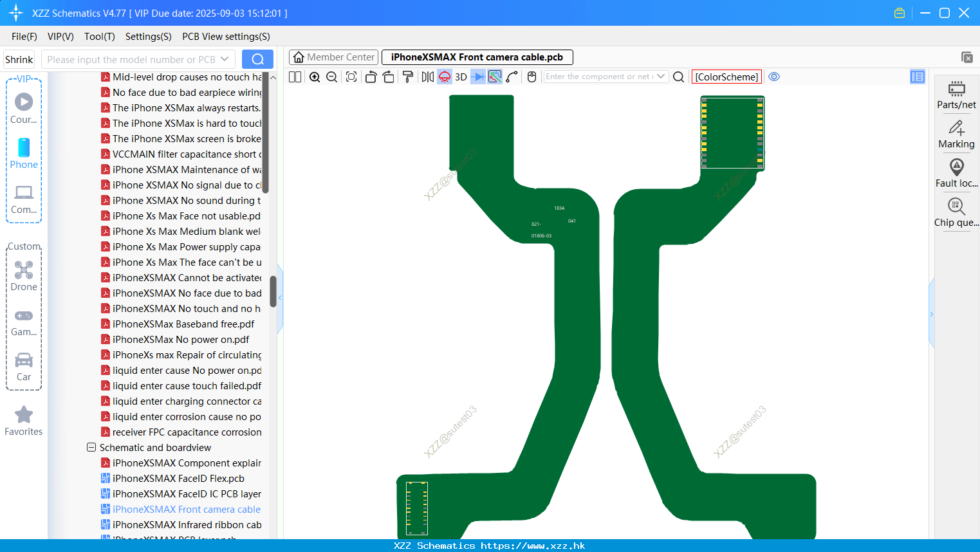Viewport: 980px width, 552px height.
Task: Select the curve path tool icon
Action: [x=512, y=77]
